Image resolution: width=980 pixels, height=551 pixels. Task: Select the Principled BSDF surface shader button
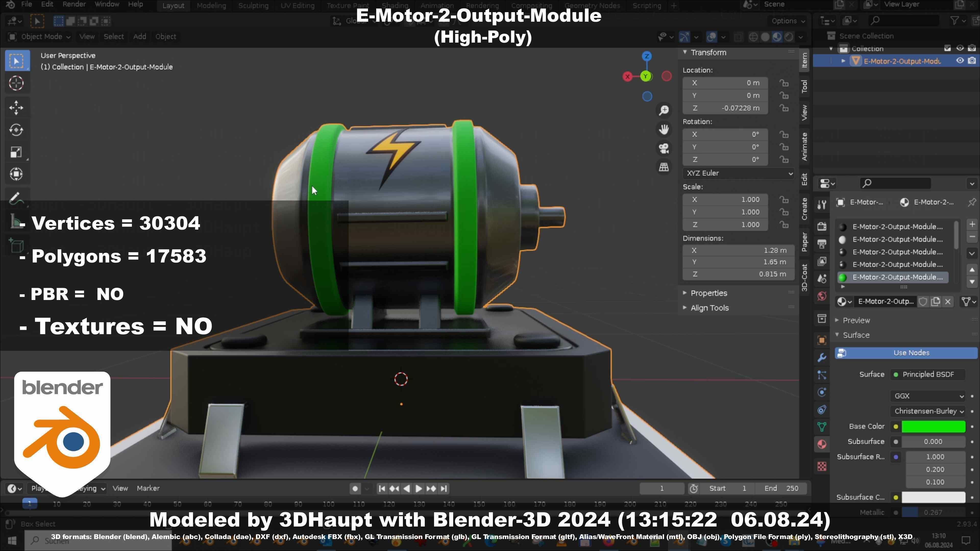click(927, 374)
